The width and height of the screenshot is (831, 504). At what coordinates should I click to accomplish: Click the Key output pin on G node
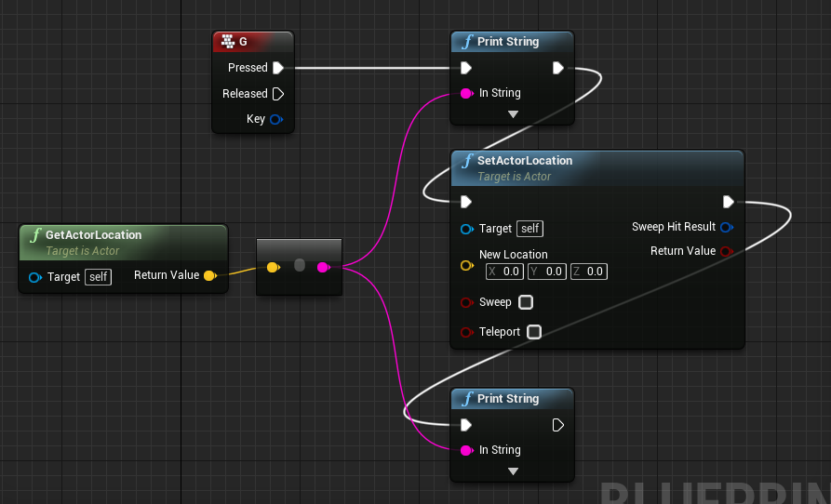click(276, 119)
